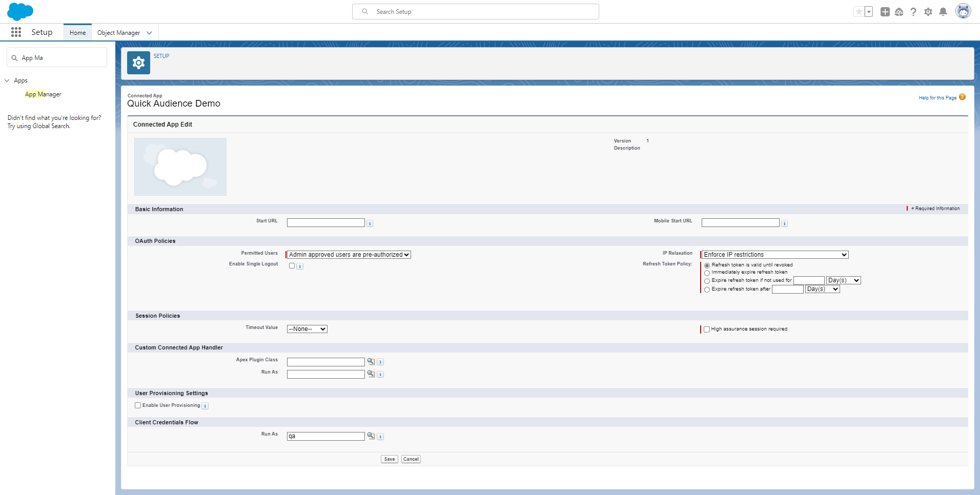
Task: Open Day(s) dropdown for expire-after option
Action: point(823,289)
